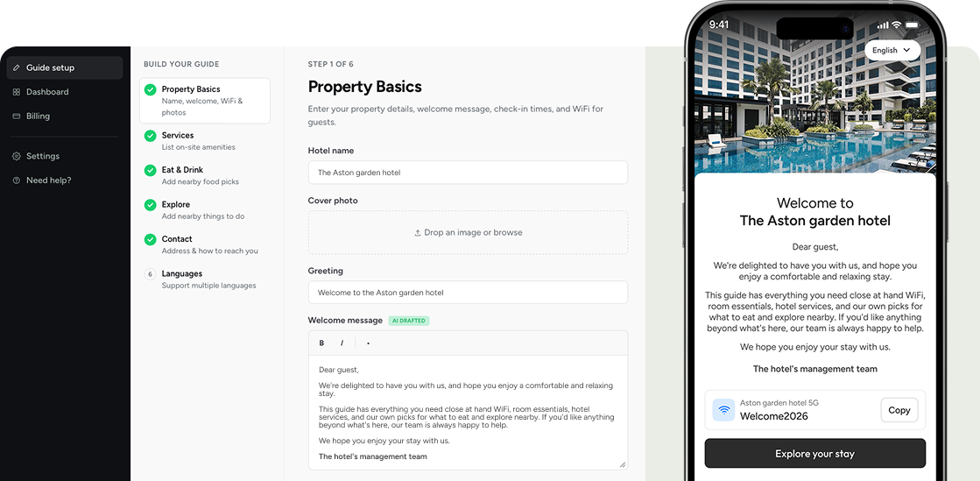Click the pencil icon beside Guide setup

click(17, 67)
